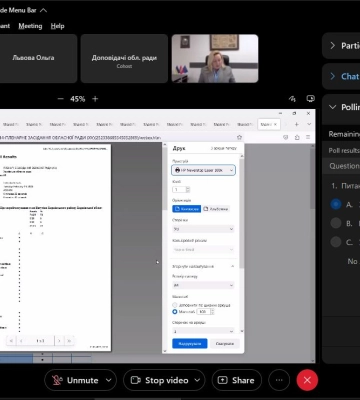Collapse the Polling panel
Viewport: 360px width, 400px height.
[x=332, y=107]
